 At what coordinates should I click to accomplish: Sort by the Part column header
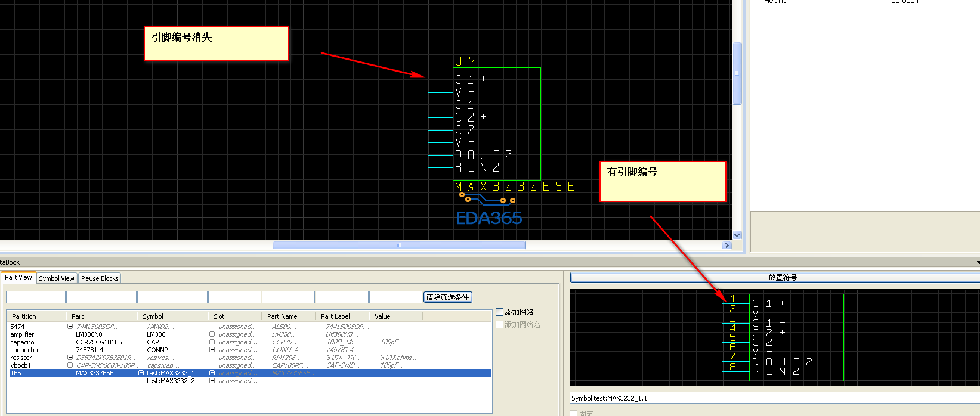tap(101, 316)
